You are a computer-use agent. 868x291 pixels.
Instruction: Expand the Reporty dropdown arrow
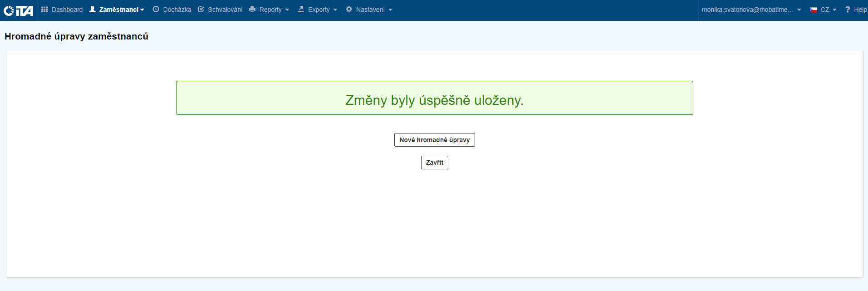click(287, 10)
